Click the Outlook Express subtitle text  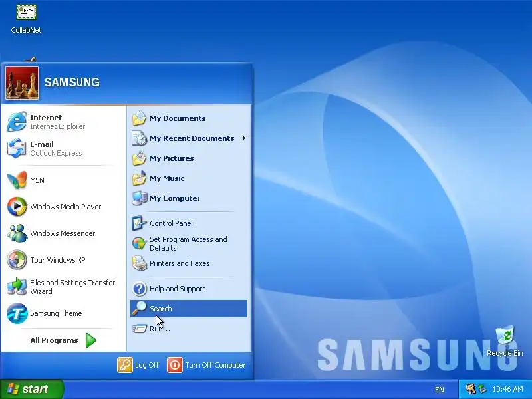[x=56, y=153]
